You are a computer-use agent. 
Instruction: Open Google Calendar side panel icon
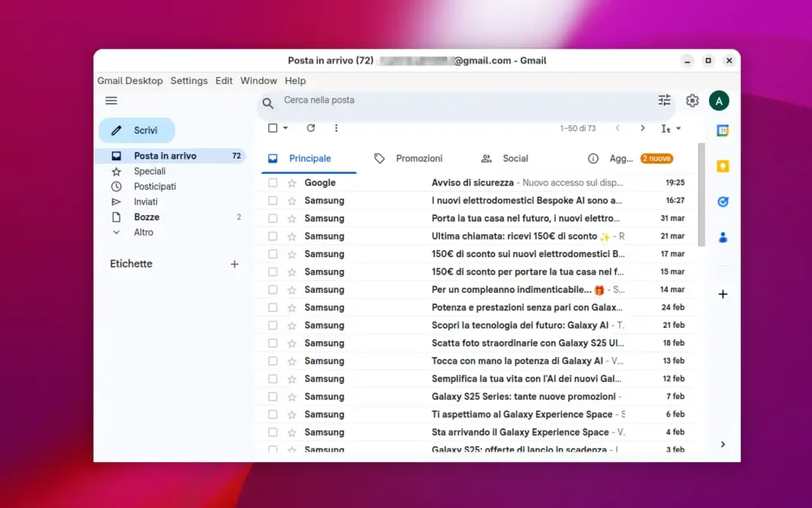(722, 131)
